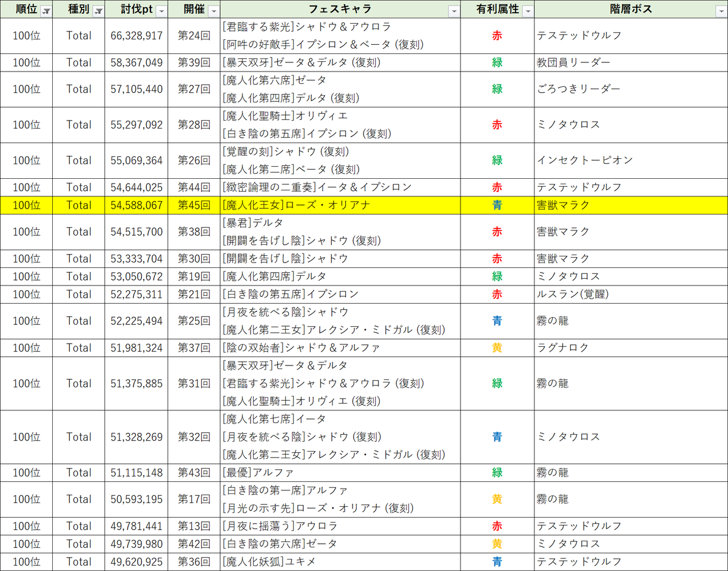
Task: Select [最優]アルファ cell
Action: (340, 472)
